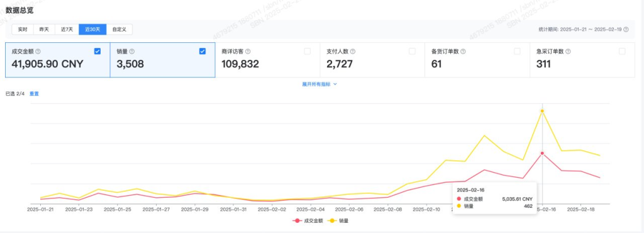The image size is (644, 233).
Task: Click red 成交金额 peak point on 2025-02-16
Action: [542, 153]
